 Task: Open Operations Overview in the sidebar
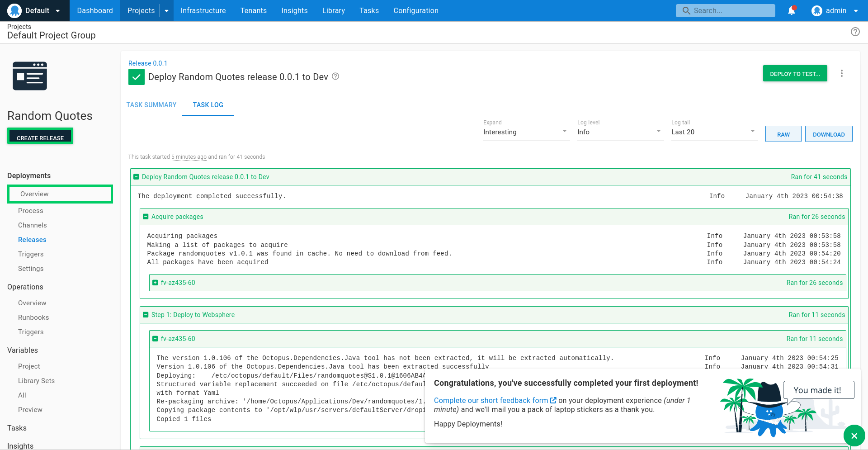pyautogui.click(x=32, y=303)
